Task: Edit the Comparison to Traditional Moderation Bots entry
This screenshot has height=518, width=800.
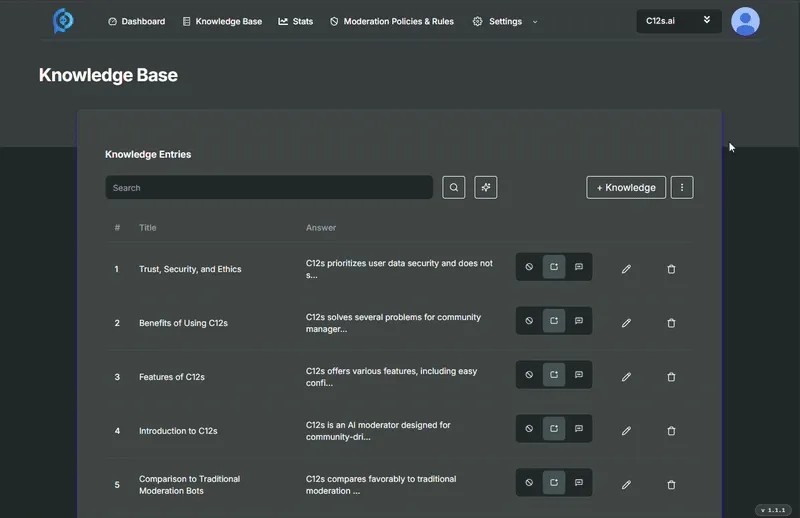Action: point(626,485)
